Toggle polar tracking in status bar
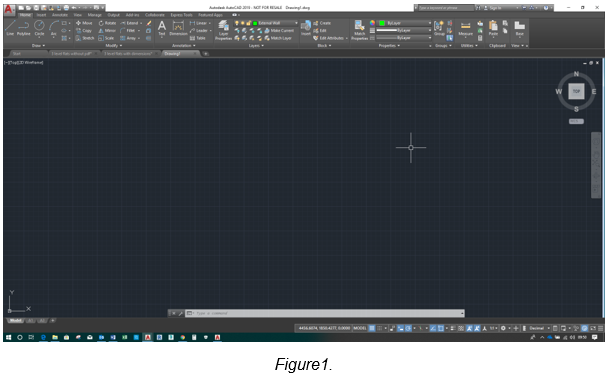This screenshot has width=608, height=376. pyautogui.click(x=408, y=328)
